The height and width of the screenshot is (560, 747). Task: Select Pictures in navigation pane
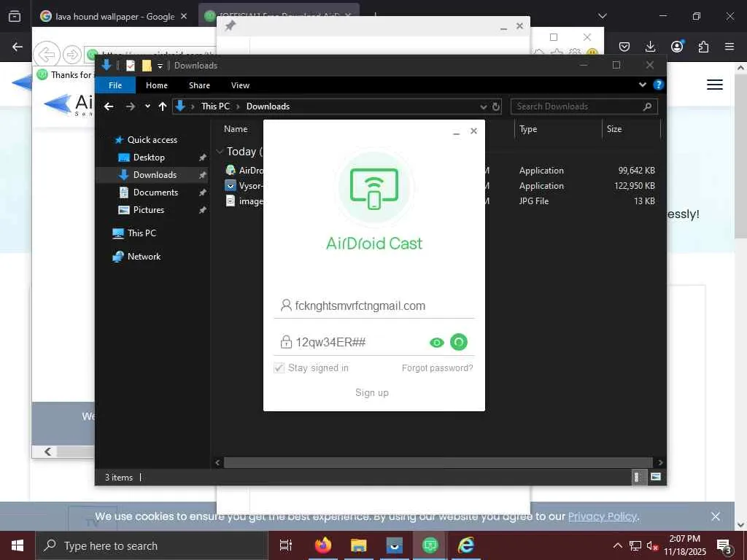click(x=148, y=210)
